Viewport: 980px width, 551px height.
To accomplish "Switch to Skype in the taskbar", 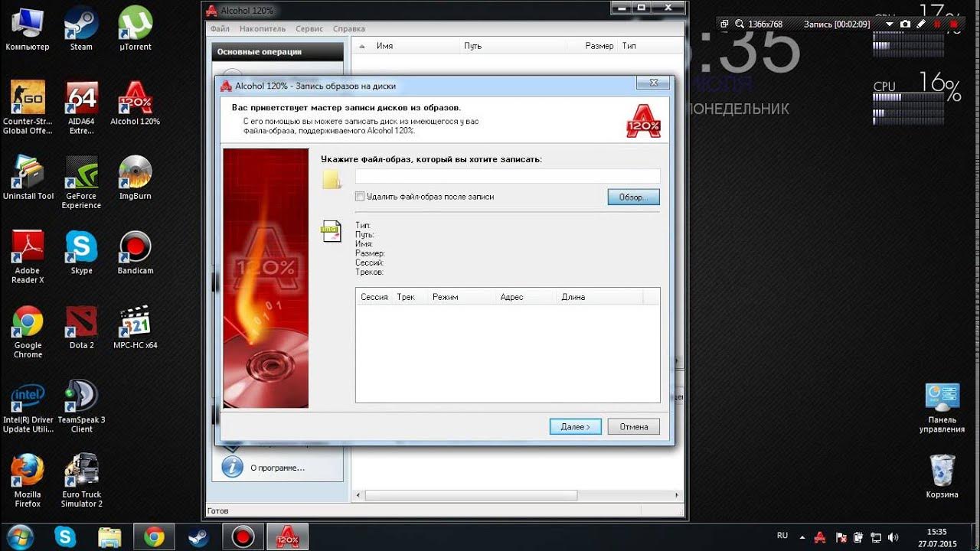I will coord(65,537).
